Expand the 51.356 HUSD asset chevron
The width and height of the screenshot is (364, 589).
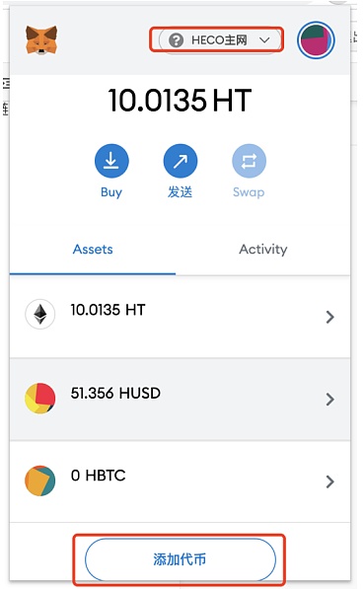pos(329,399)
